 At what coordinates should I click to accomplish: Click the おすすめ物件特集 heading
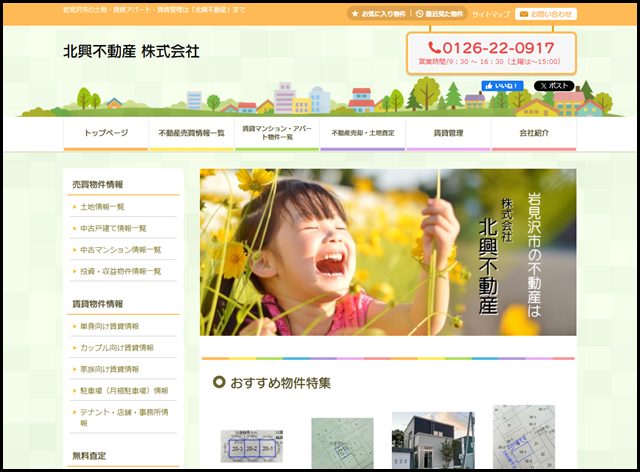click(280, 383)
